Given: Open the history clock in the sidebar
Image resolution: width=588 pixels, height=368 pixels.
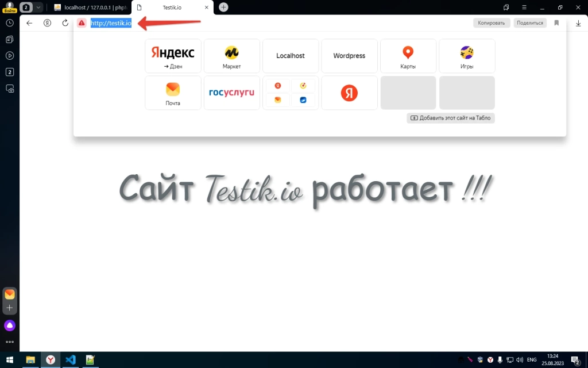Looking at the screenshot, I should [x=10, y=23].
